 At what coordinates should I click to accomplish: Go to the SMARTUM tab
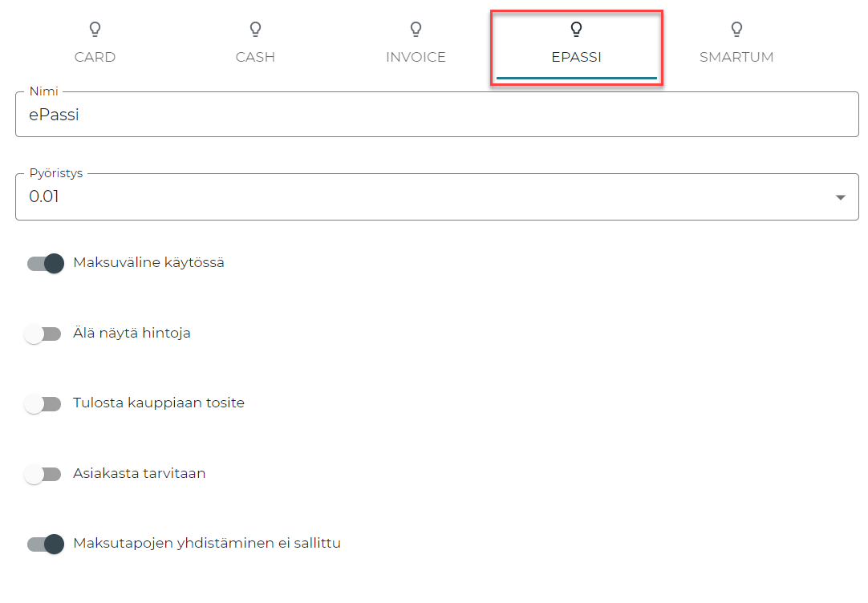pyautogui.click(x=736, y=57)
